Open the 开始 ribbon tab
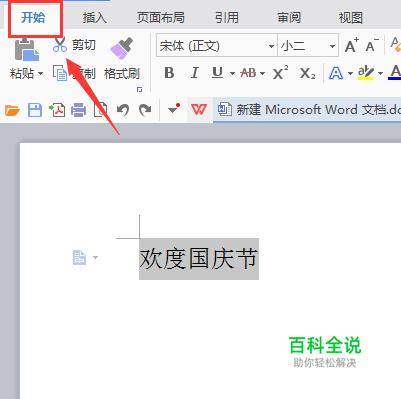Image resolution: width=401 pixels, height=399 pixels. [x=33, y=18]
